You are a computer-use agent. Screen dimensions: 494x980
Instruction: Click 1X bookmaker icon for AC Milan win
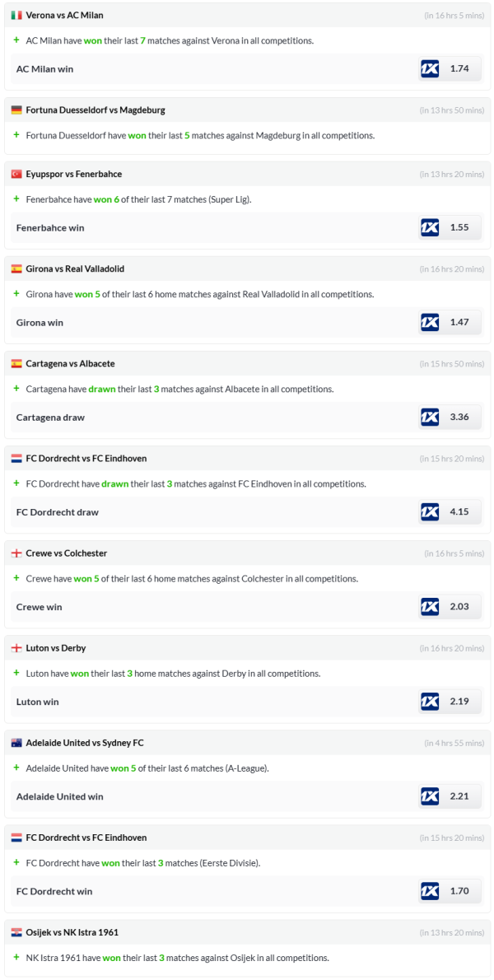point(430,68)
